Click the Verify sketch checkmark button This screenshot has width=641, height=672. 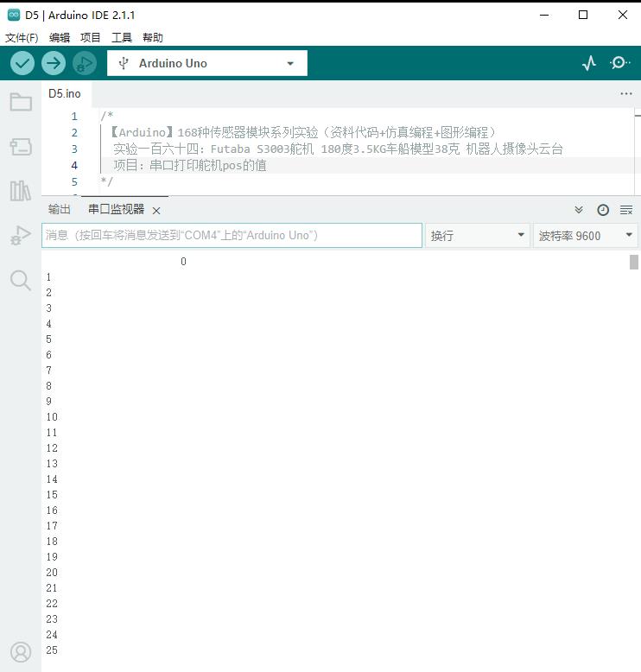(x=22, y=63)
